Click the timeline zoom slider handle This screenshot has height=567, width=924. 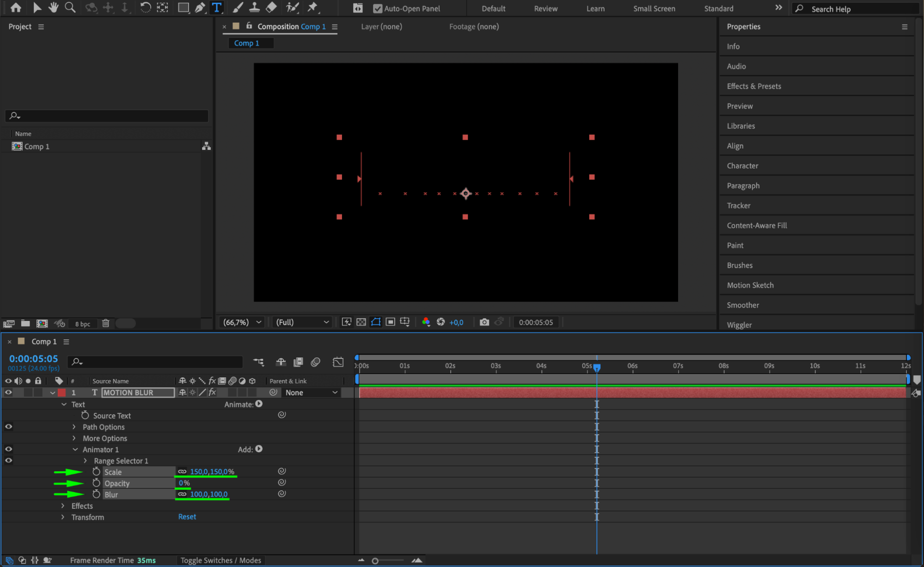pos(375,561)
